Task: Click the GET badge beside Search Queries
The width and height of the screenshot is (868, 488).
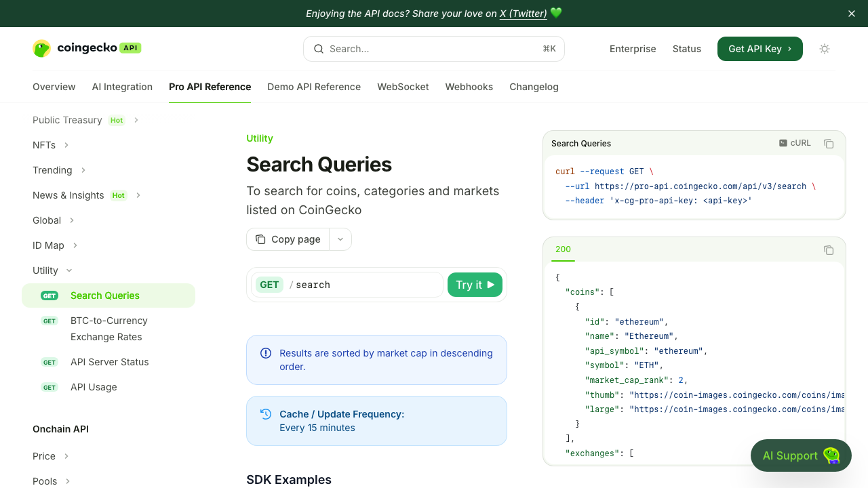Action: tap(50, 296)
